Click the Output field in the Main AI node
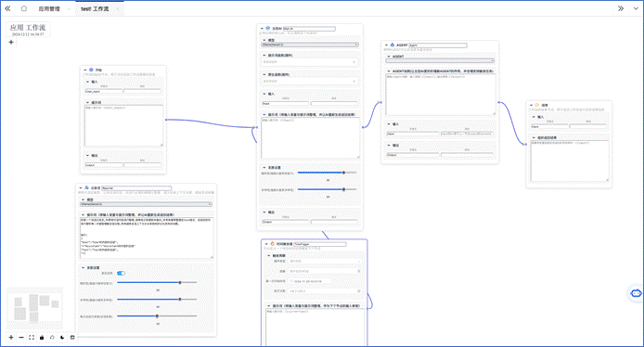The height and width of the screenshot is (347, 644). [x=285, y=222]
